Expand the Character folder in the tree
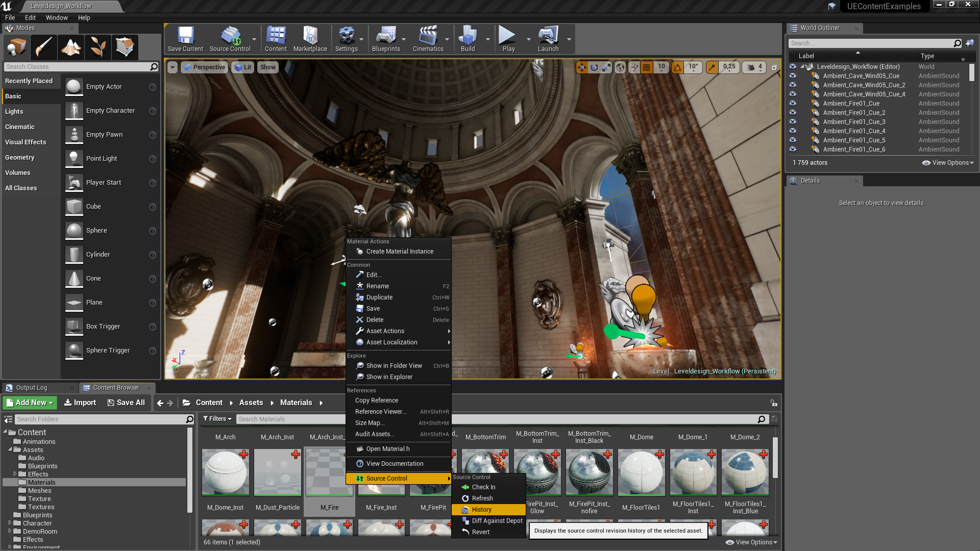Viewport: 980px width, 551px height. click(x=10, y=523)
